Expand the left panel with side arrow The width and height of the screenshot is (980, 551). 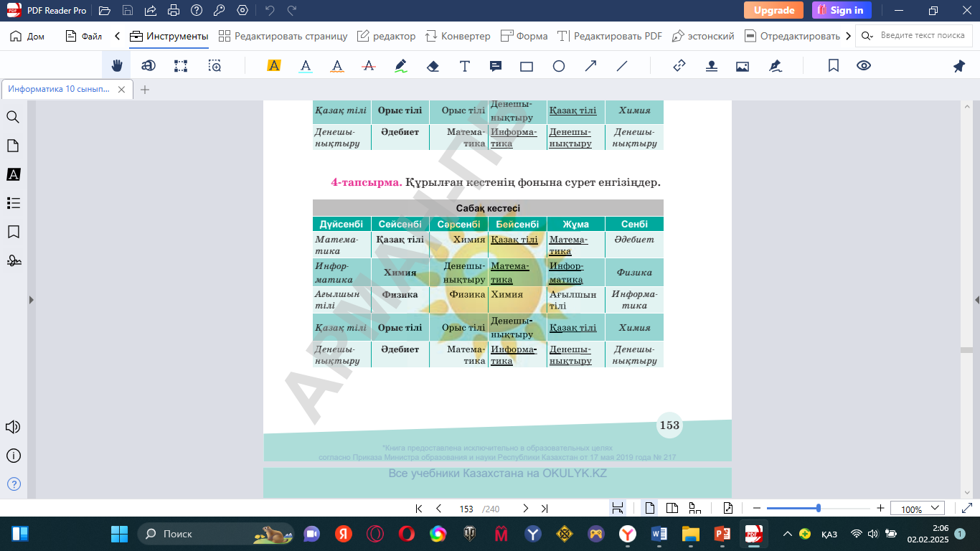31,300
